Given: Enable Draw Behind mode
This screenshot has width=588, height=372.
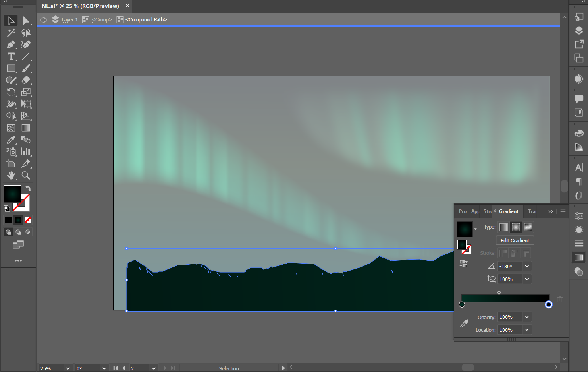Looking at the screenshot, I should click(x=18, y=232).
